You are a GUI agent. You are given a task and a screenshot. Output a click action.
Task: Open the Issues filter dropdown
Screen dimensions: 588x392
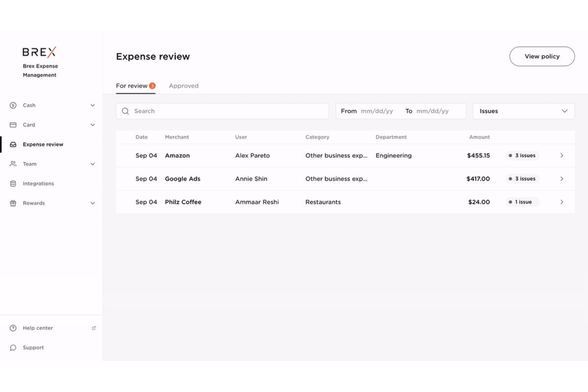click(x=524, y=111)
